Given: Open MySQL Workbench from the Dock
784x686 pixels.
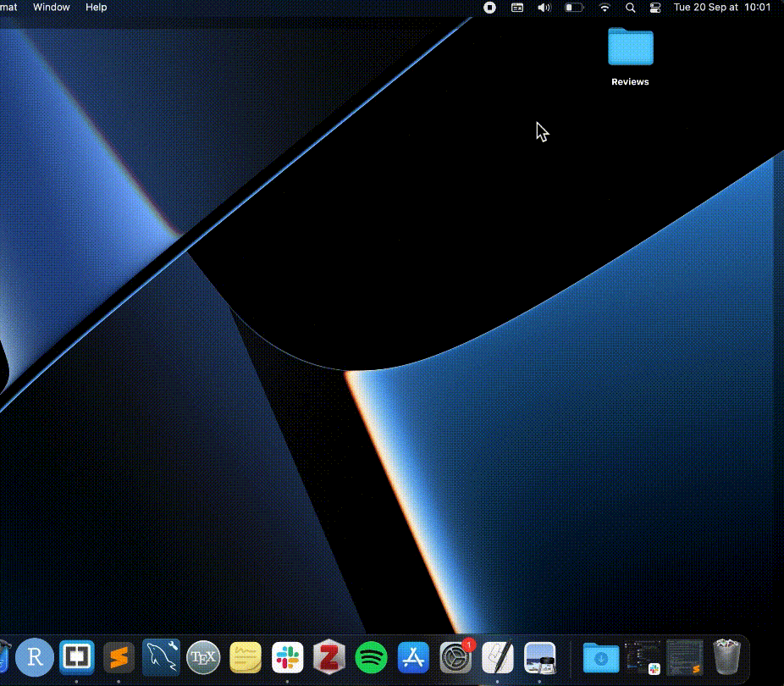Looking at the screenshot, I should pyautogui.click(x=161, y=656).
